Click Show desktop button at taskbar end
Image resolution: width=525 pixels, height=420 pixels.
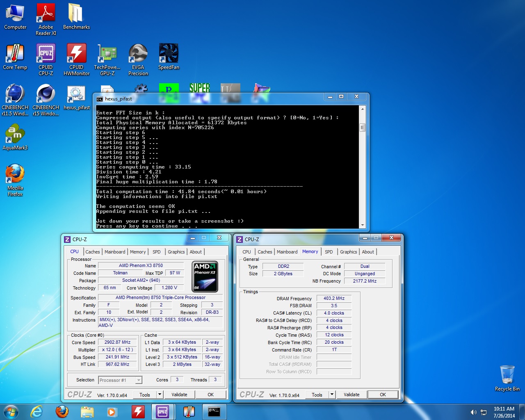point(522,412)
